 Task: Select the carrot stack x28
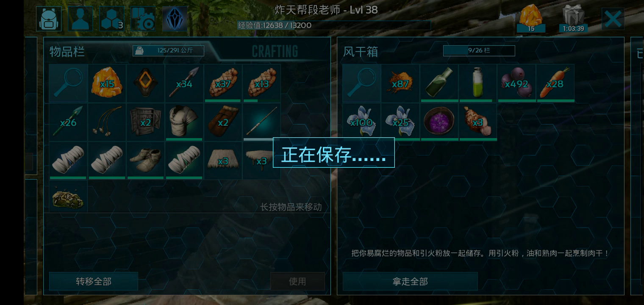click(x=555, y=83)
